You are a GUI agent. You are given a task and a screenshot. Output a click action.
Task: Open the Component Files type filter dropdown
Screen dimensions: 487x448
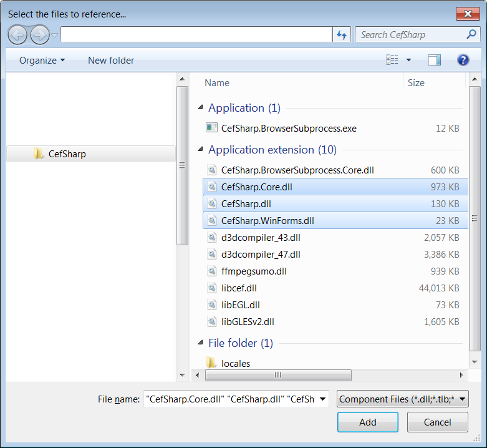pyautogui.click(x=403, y=399)
